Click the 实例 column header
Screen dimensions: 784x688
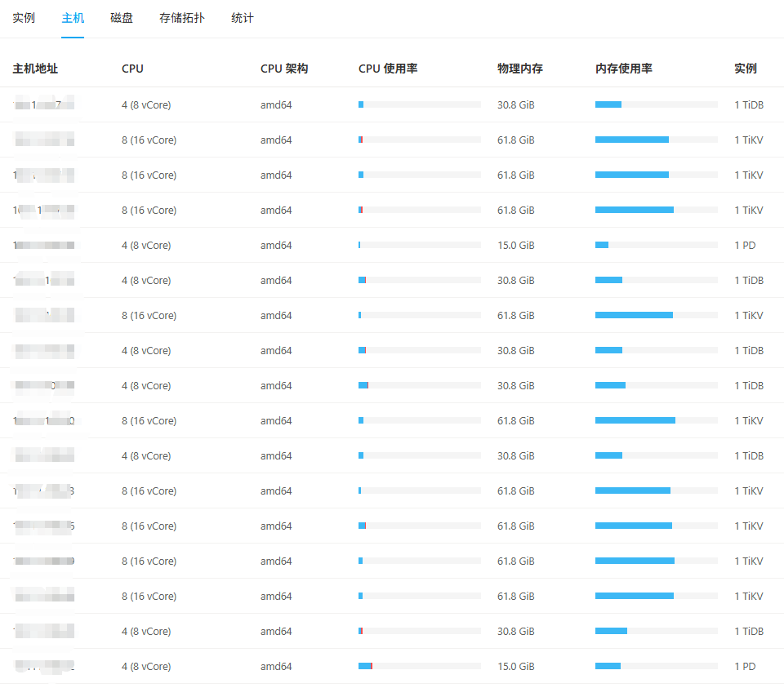click(x=746, y=69)
